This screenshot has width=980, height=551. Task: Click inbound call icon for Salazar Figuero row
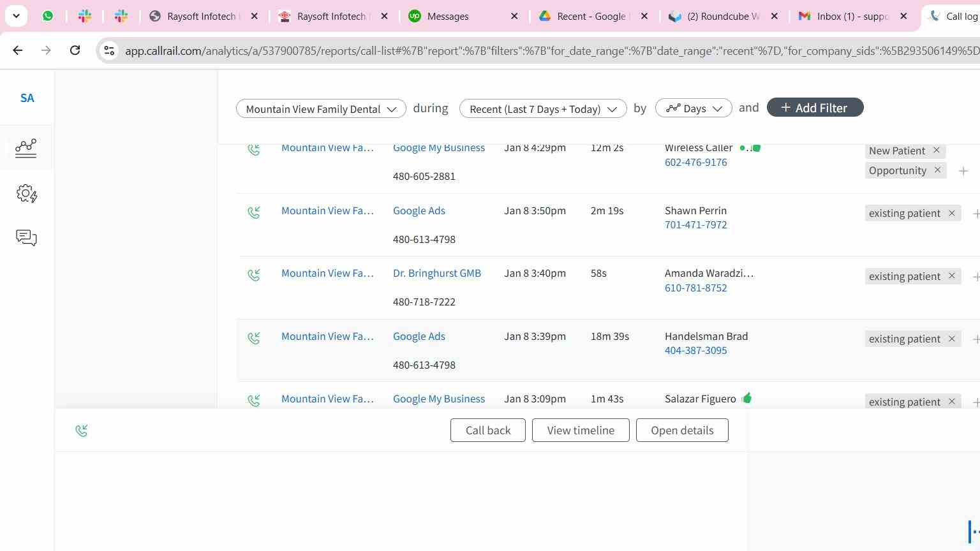click(254, 400)
